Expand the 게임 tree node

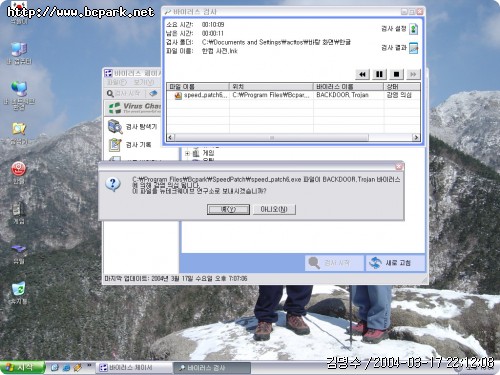click(187, 153)
